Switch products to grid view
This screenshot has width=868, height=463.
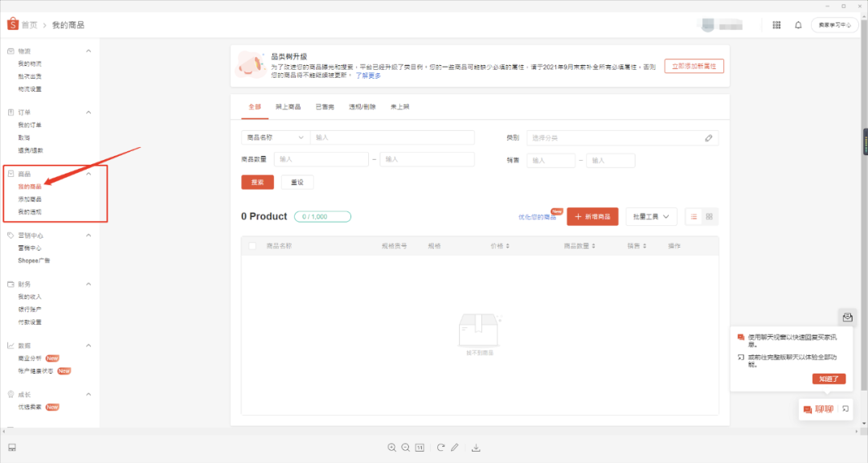tap(709, 216)
